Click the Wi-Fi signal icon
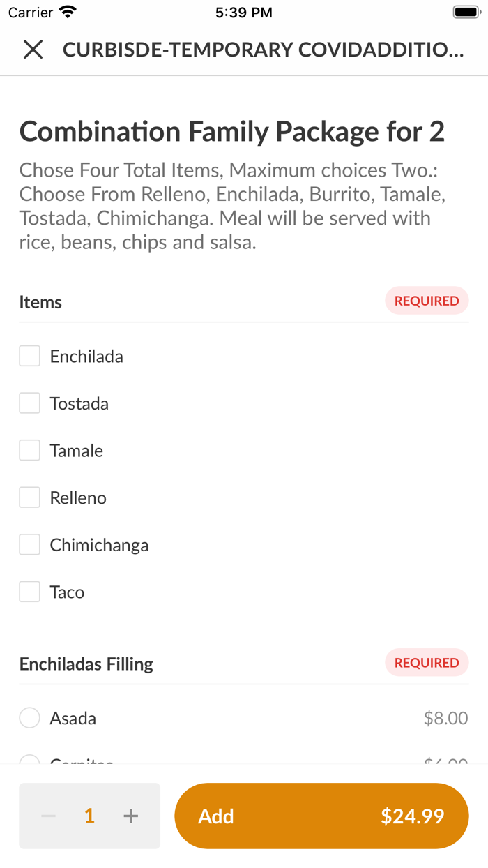The image size is (488, 868). (66, 11)
